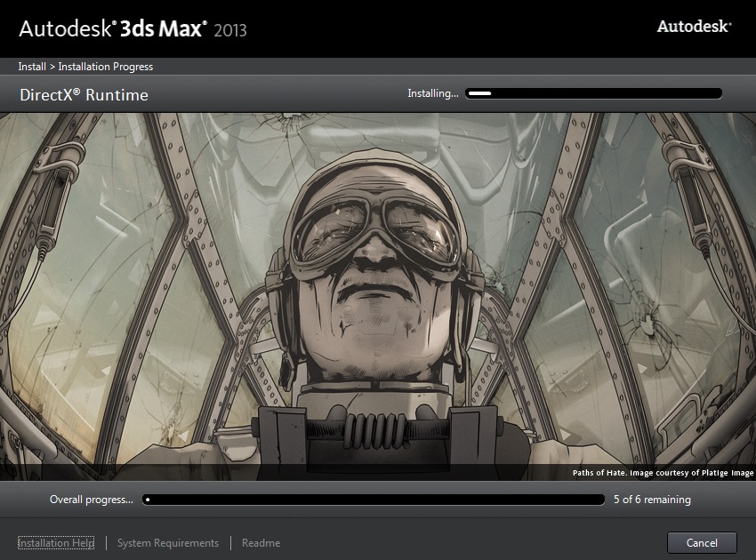Image resolution: width=756 pixels, height=560 pixels.
Task: Click the "Install > Installation Progress" breadcrumb
Action: [x=85, y=67]
